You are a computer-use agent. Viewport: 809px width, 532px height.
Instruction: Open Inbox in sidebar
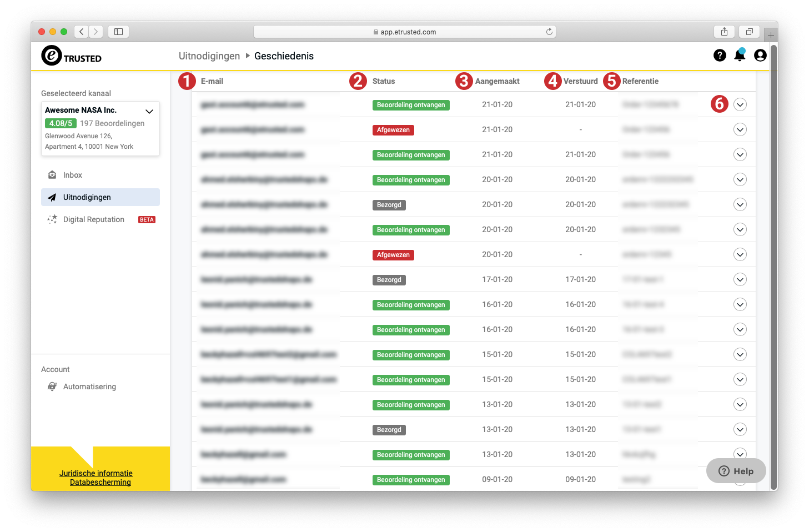click(x=101, y=175)
